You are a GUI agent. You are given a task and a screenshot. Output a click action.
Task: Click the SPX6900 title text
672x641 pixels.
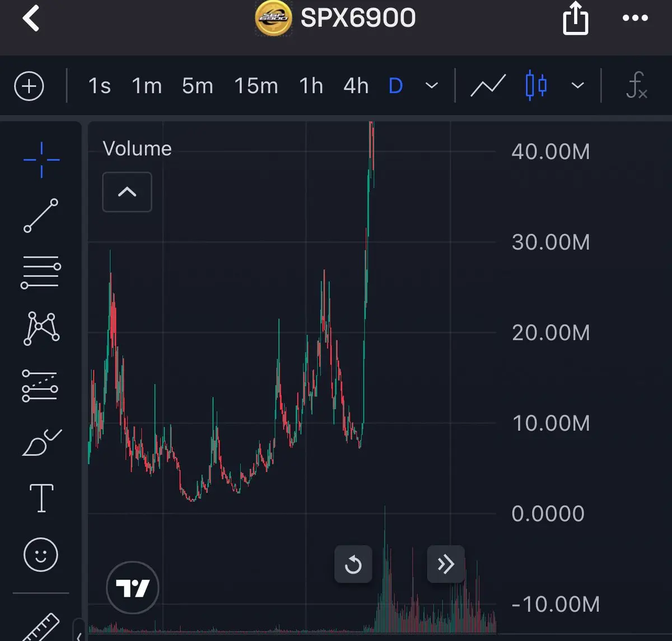[358, 18]
